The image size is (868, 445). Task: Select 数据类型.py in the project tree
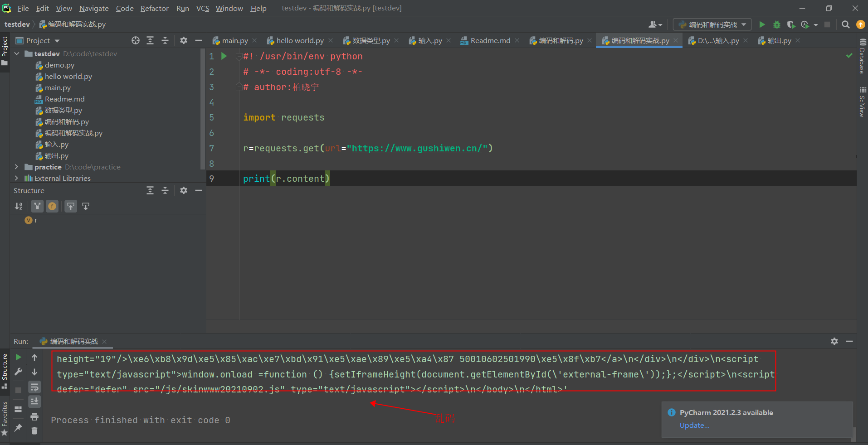pyautogui.click(x=63, y=110)
